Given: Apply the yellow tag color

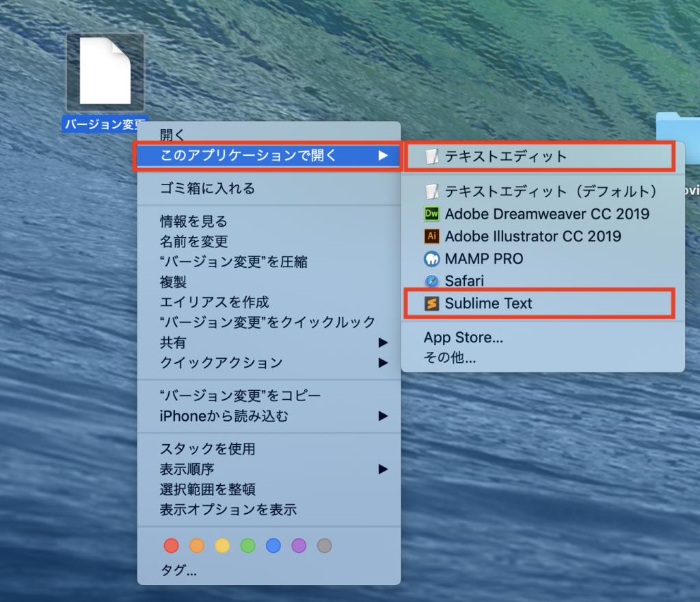Looking at the screenshot, I should (x=222, y=545).
